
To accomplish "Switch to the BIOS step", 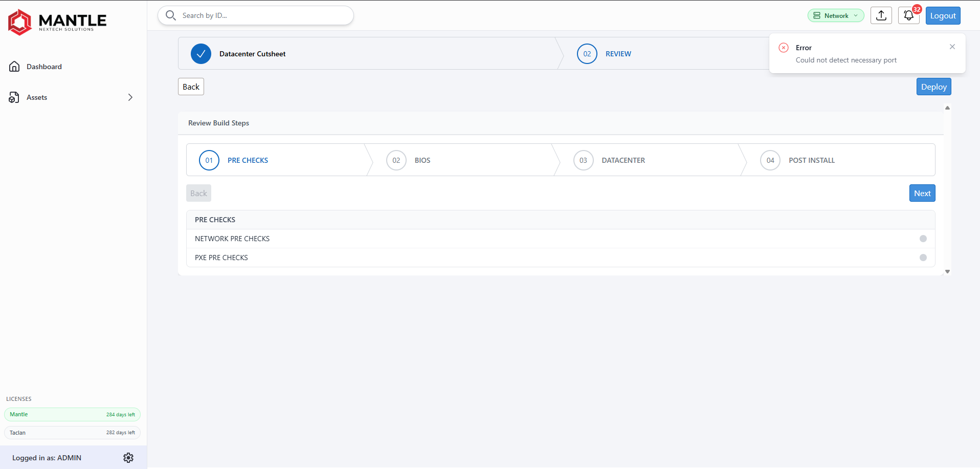I will coord(422,160).
